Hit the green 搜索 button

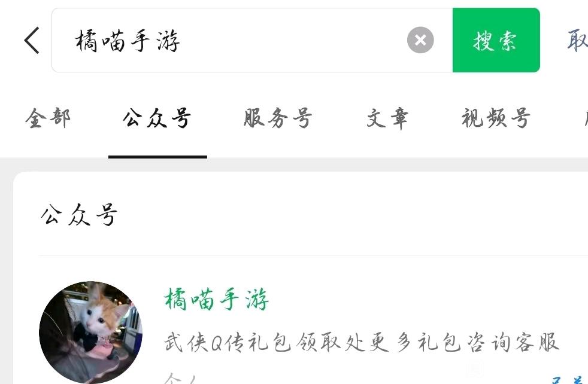[496, 40]
